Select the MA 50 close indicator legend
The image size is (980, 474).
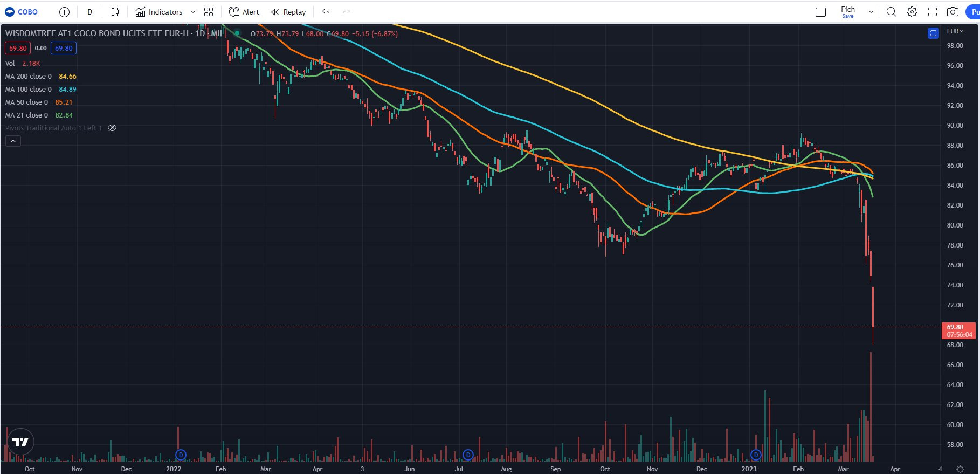coord(38,102)
